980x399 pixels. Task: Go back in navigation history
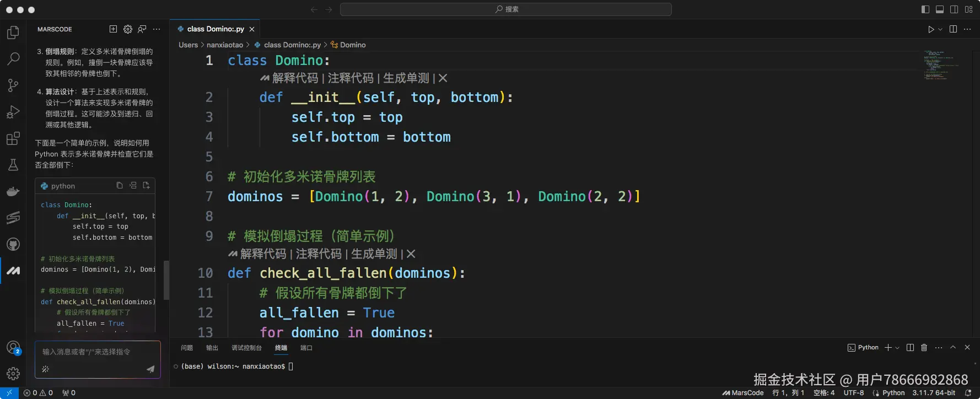tap(314, 9)
